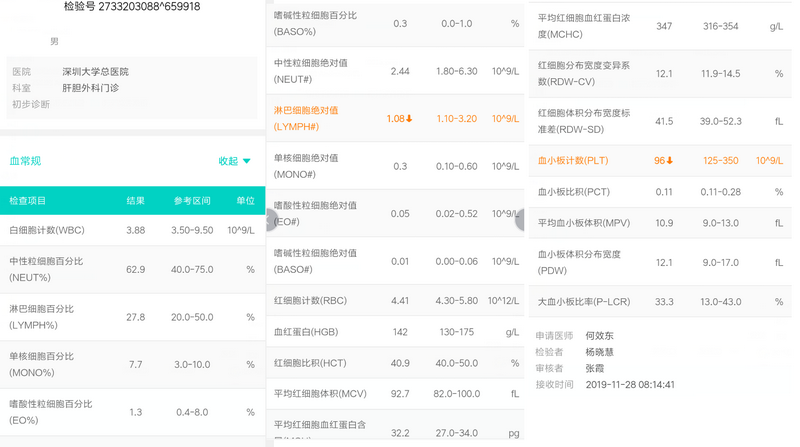Click reviewer name 张霞
The width and height of the screenshot is (800, 447).
tap(595, 368)
